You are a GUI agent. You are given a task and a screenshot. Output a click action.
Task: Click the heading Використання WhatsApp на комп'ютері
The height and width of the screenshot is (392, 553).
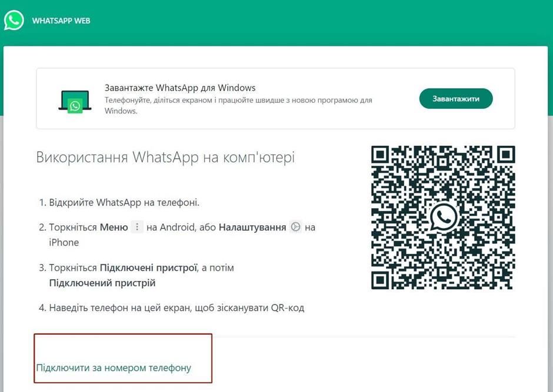point(166,156)
